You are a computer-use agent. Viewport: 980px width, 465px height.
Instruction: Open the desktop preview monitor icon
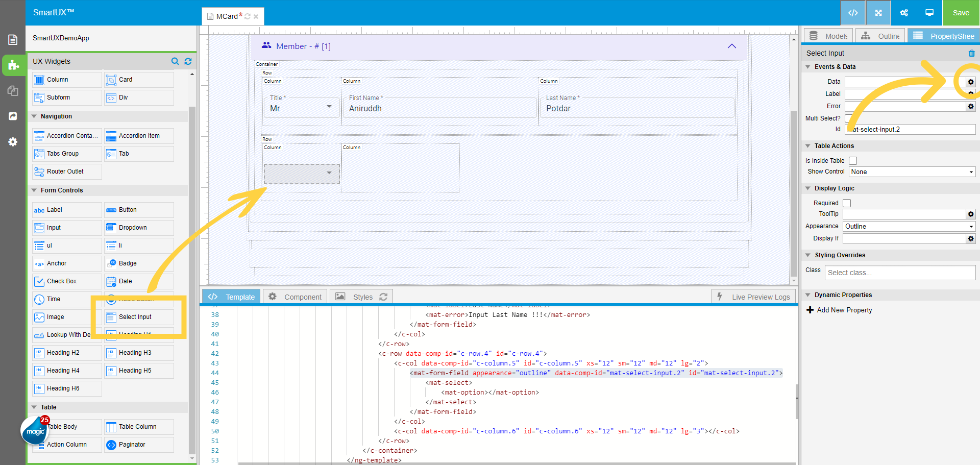click(929, 13)
